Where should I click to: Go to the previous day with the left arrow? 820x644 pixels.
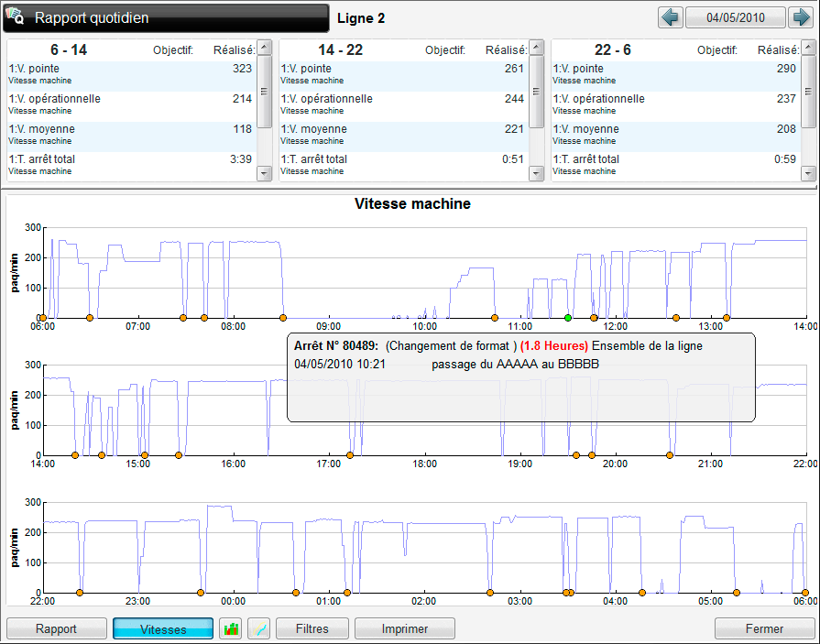click(670, 17)
